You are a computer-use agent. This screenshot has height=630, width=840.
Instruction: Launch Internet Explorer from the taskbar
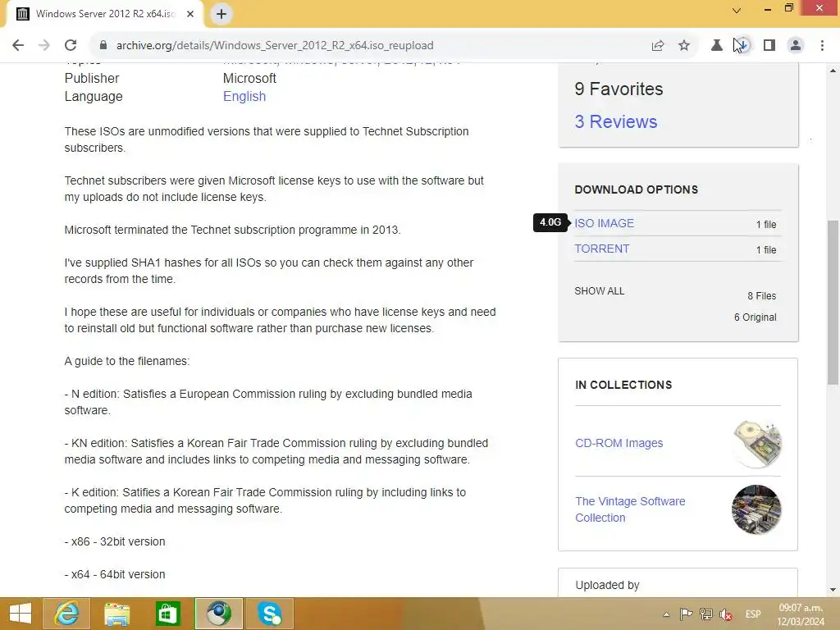[66, 614]
